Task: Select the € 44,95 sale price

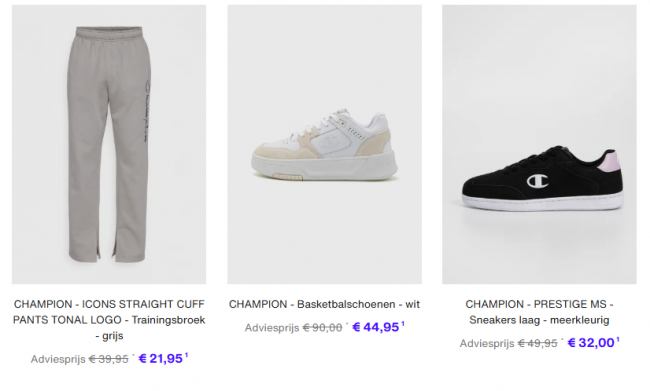Action: coord(376,327)
